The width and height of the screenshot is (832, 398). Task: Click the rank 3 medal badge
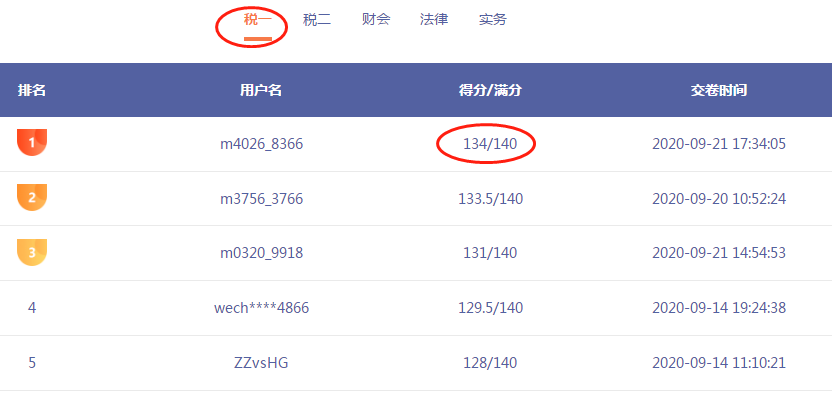point(32,252)
